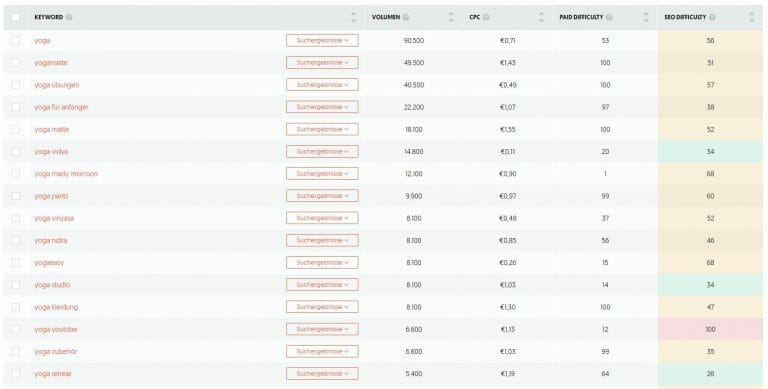
Task: Click SEO difficulty 26 for yoga retreat
Action: click(710, 374)
